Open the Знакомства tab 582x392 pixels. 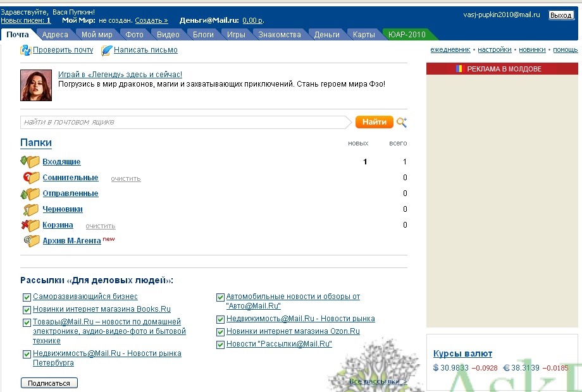[280, 35]
